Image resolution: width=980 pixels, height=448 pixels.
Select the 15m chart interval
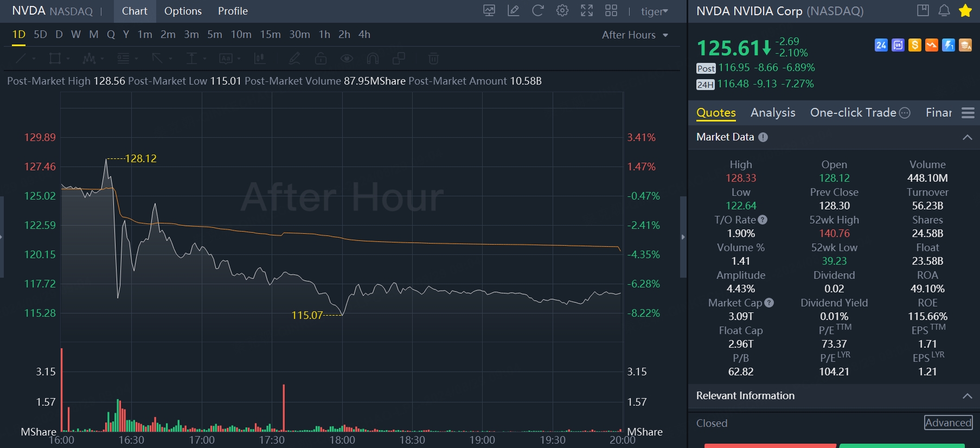click(x=270, y=35)
